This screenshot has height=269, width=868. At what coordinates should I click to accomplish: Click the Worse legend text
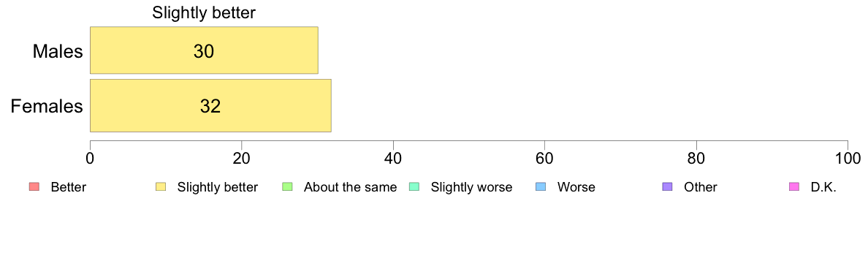(576, 187)
